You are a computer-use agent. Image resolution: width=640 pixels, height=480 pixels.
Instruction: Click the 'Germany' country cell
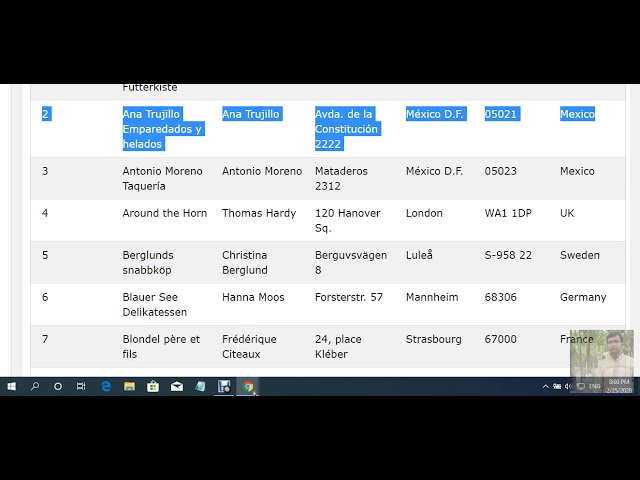(x=583, y=297)
